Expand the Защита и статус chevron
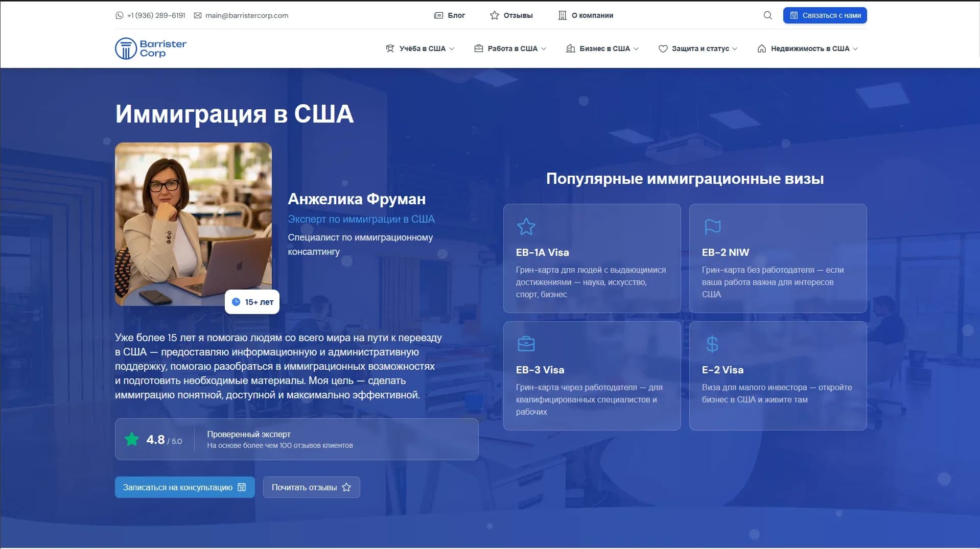 (735, 49)
